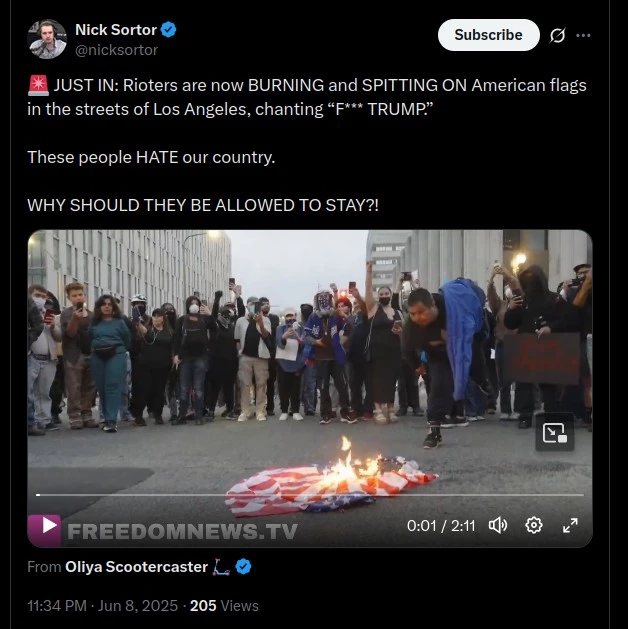
Task: Mute the video with the speaker icon
Action: coord(498,525)
